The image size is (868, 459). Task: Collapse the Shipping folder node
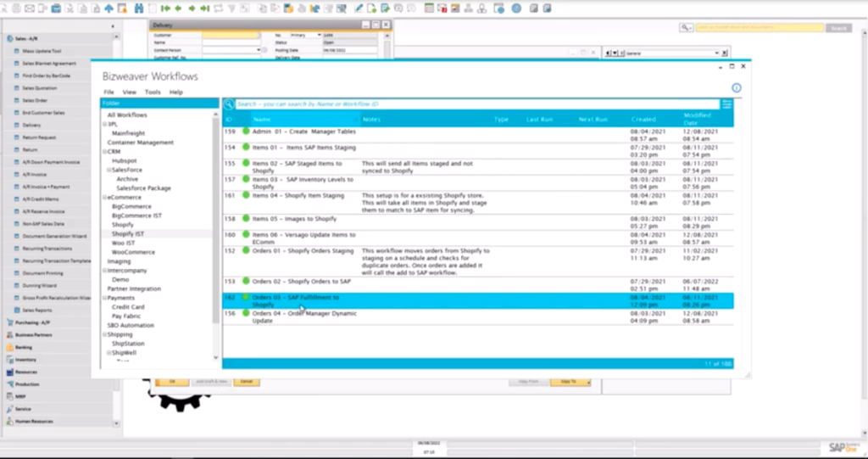click(x=105, y=335)
